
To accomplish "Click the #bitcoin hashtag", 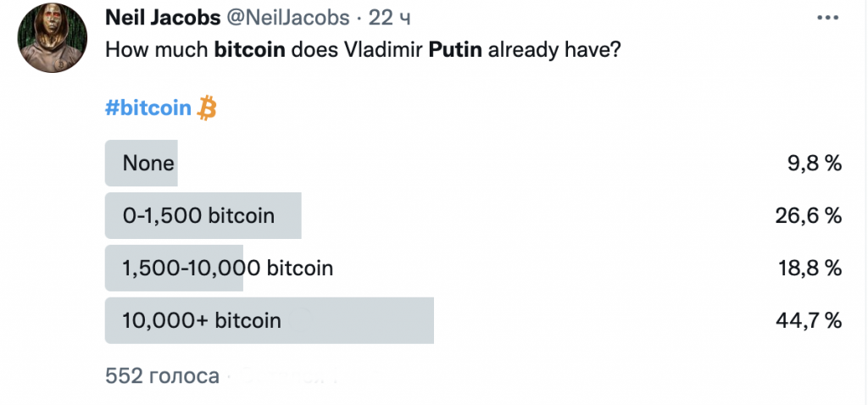I will 147,108.
